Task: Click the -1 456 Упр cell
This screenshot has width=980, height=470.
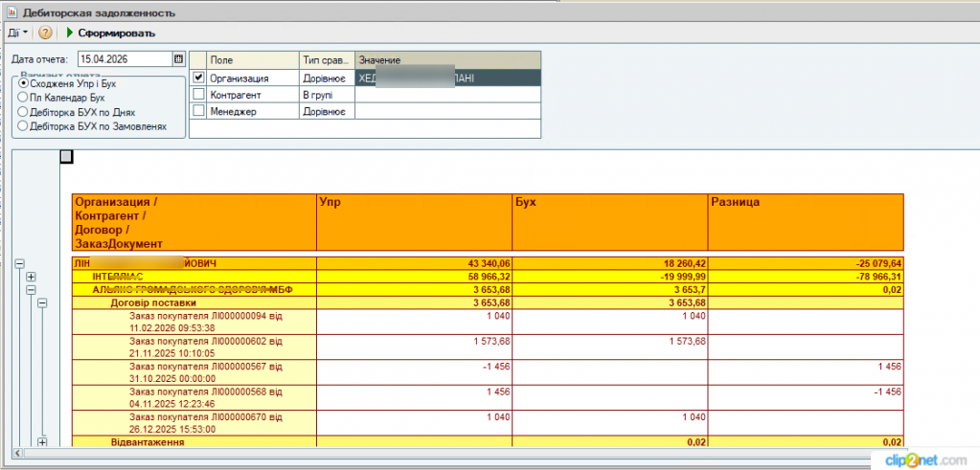Action: click(414, 372)
